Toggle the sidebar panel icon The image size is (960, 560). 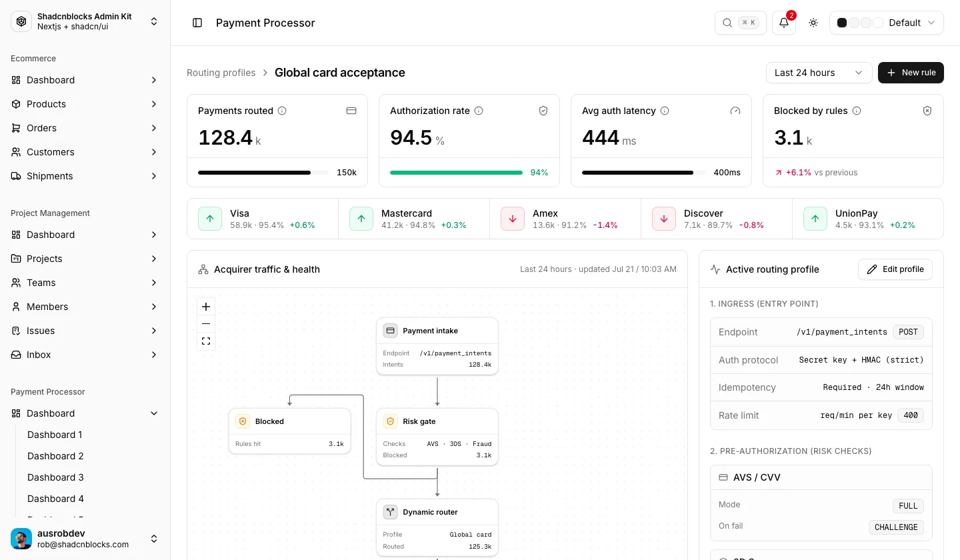click(x=197, y=23)
